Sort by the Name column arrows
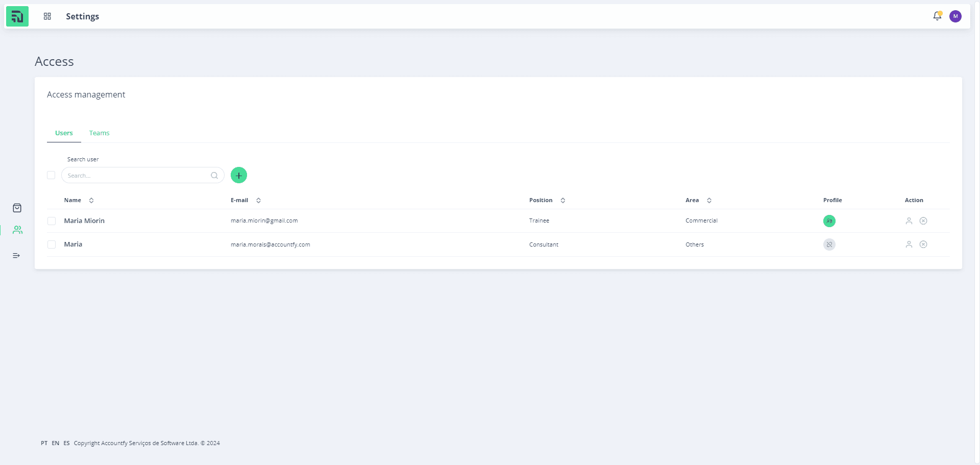This screenshot has width=980, height=465. click(x=91, y=201)
